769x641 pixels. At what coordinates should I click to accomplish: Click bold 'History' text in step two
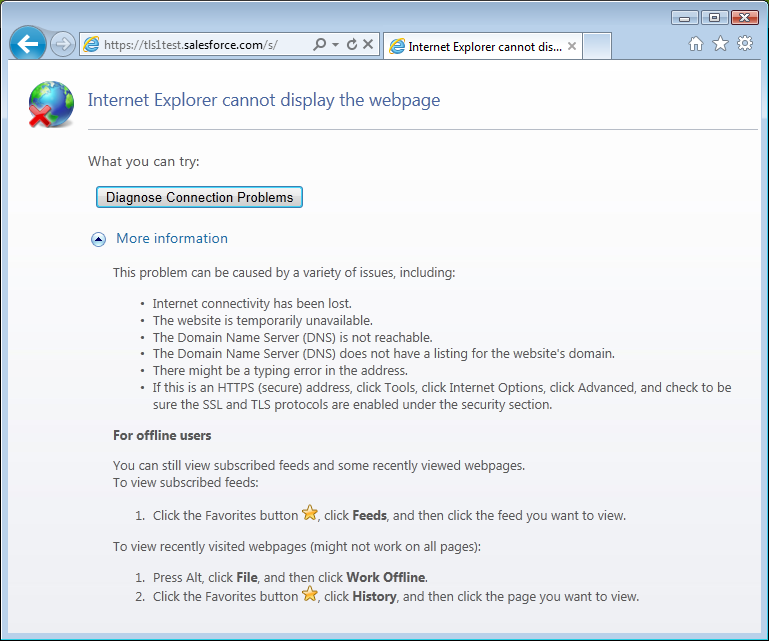[x=374, y=596]
